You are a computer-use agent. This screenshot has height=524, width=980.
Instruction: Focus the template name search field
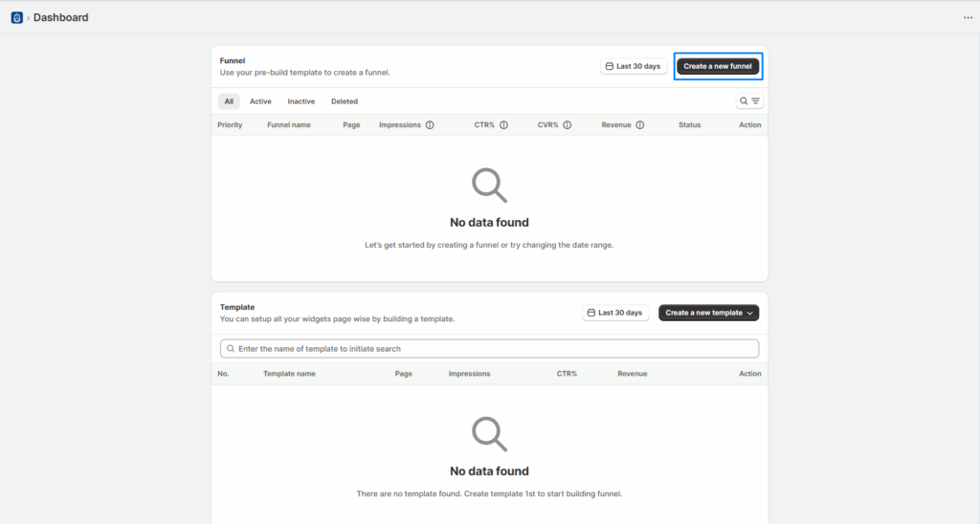click(489, 349)
